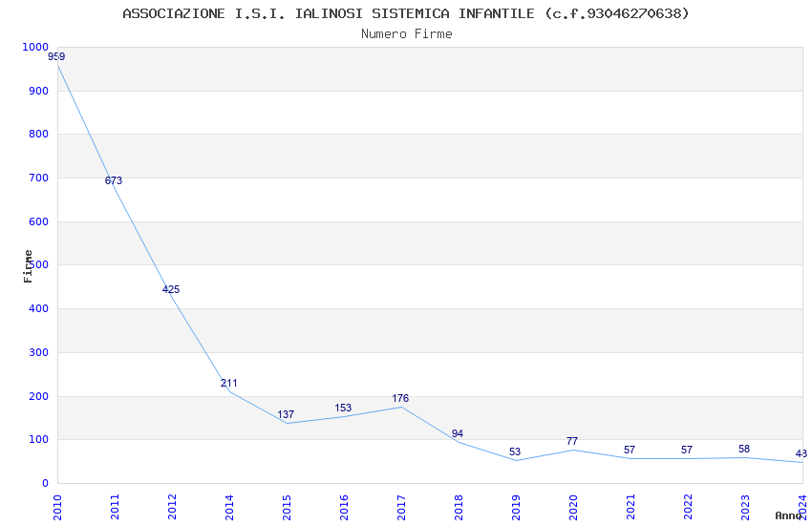The image size is (812, 525).
Task: Click the data label 94
Action: tap(458, 434)
